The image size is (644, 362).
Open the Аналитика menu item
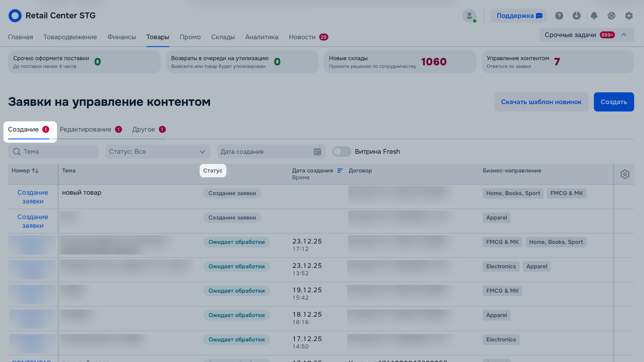[x=262, y=37]
